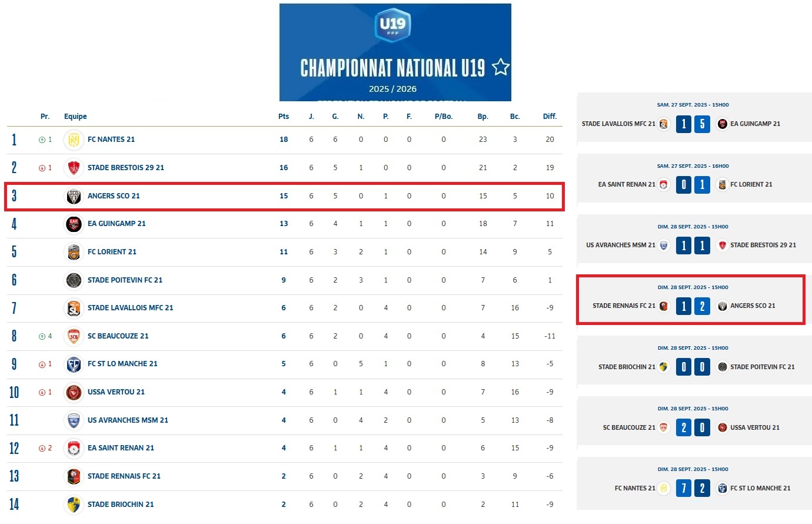Screen dimensions: 812x524
Task: Click the favorite star beside Championnat National U19
Action: (x=501, y=67)
